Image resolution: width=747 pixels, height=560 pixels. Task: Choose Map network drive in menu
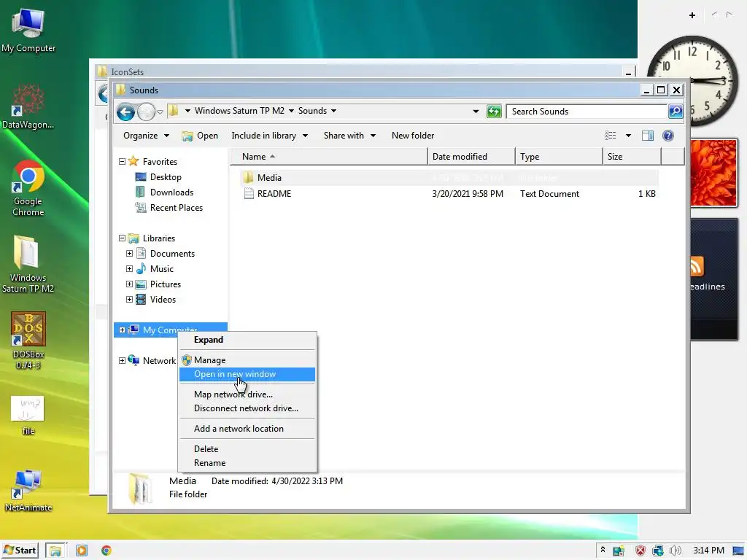tap(247, 394)
